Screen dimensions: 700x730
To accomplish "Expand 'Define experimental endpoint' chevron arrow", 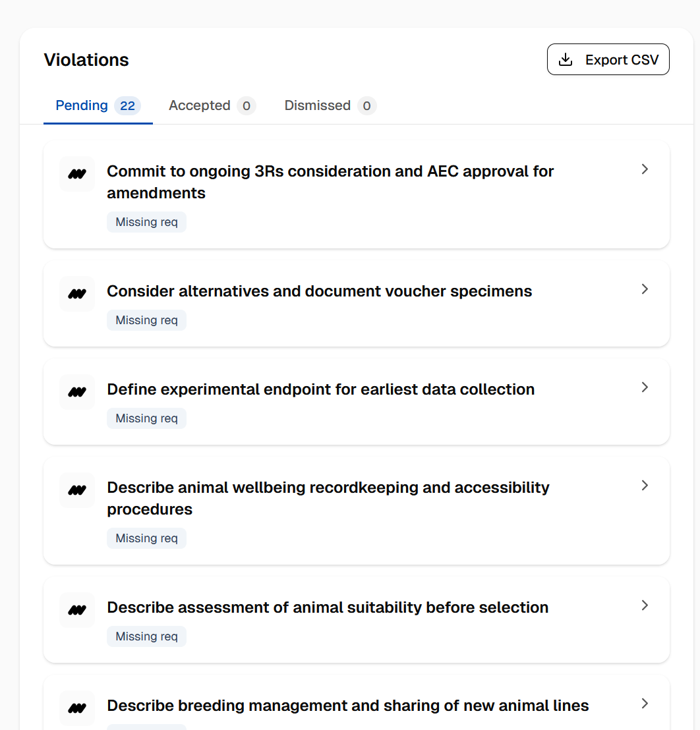I will 645,387.
